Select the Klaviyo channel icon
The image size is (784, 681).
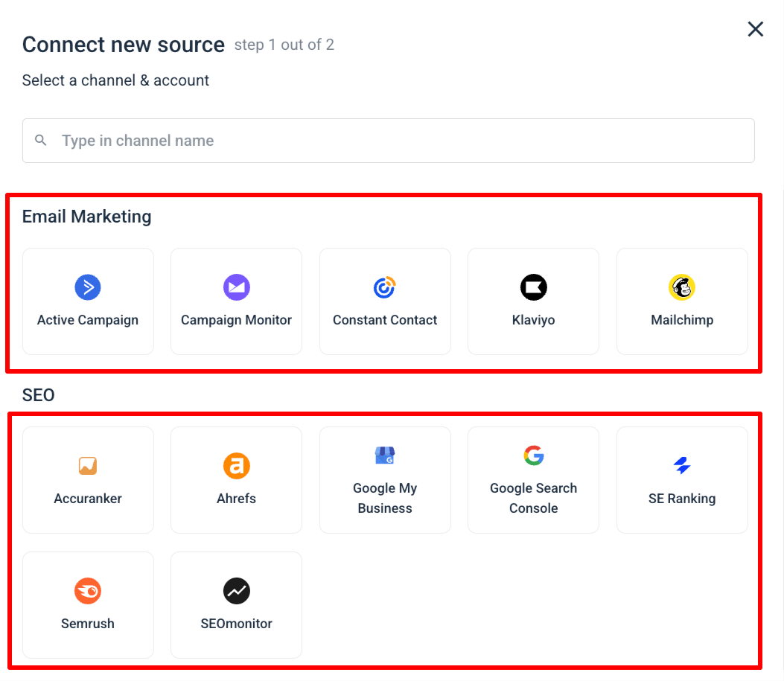533,287
